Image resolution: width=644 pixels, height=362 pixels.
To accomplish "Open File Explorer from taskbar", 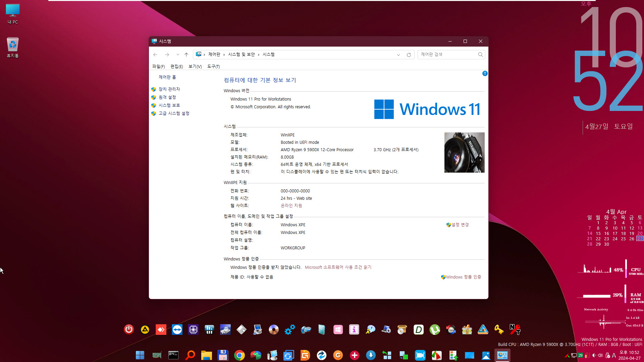I will (206, 355).
